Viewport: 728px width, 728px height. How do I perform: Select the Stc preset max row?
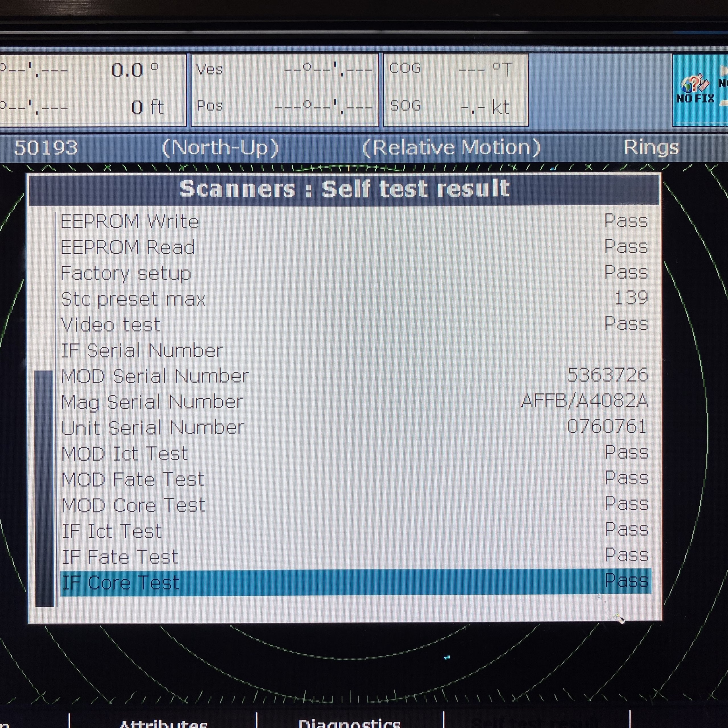355,299
